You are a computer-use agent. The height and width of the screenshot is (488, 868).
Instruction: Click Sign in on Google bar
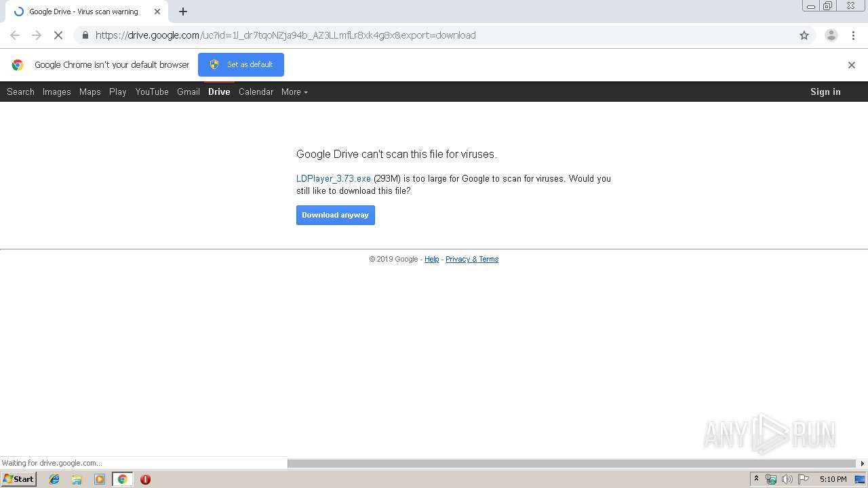(x=825, y=91)
